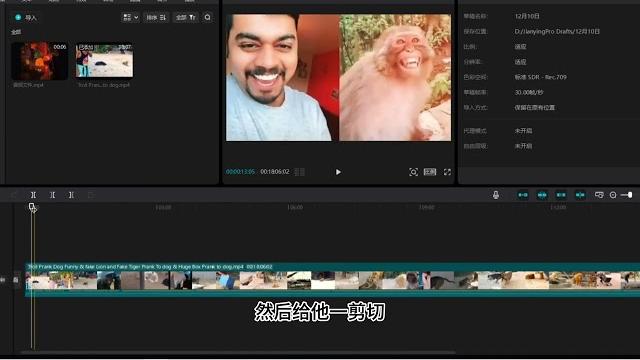Adjust the timeline zoom slider handle

[x=630, y=195]
